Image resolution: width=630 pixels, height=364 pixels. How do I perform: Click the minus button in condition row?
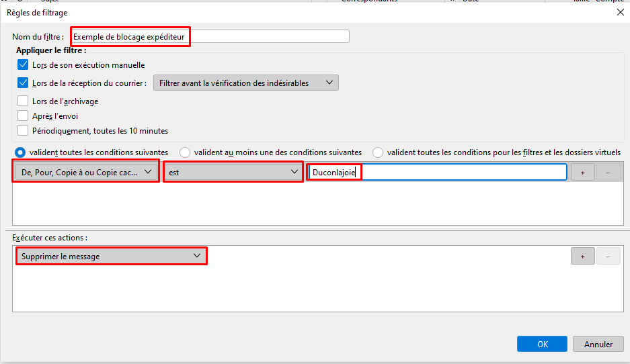tap(608, 173)
